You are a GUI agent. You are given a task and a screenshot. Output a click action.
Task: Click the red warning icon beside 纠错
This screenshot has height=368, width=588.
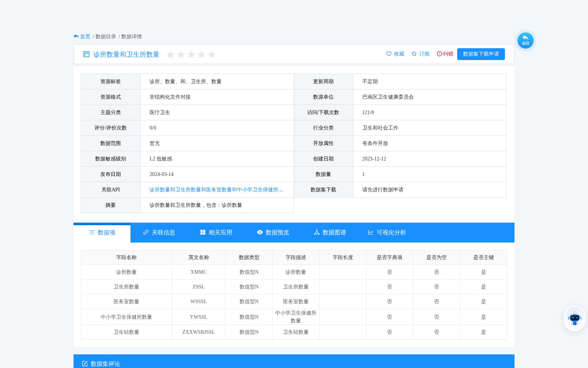pyautogui.click(x=439, y=54)
